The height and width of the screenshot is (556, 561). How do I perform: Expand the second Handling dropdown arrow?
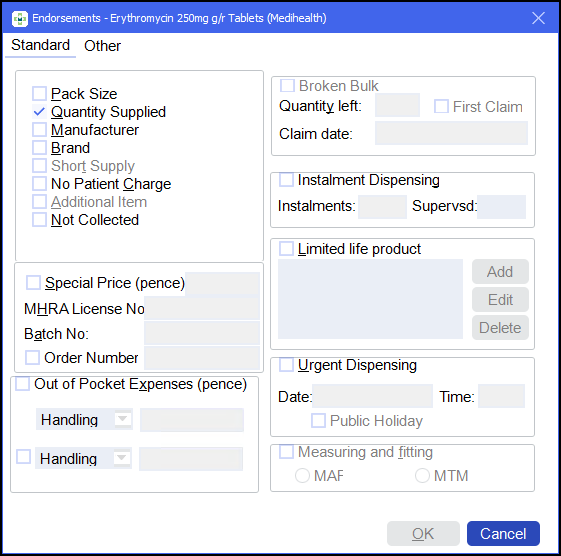pyautogui.click(x=122, y=458)
